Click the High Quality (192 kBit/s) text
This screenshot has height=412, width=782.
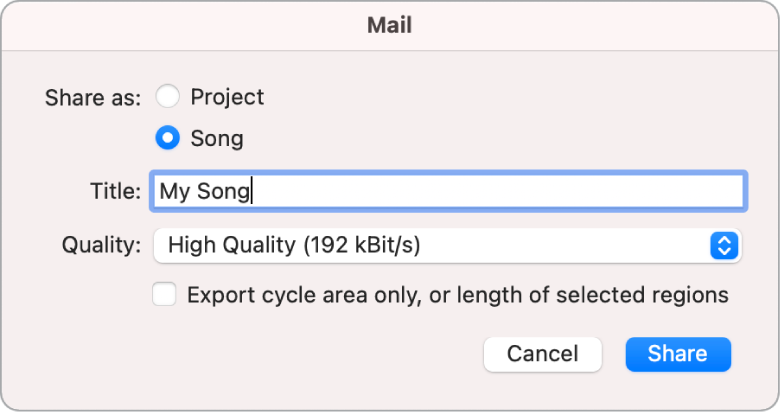click(294, 245)
